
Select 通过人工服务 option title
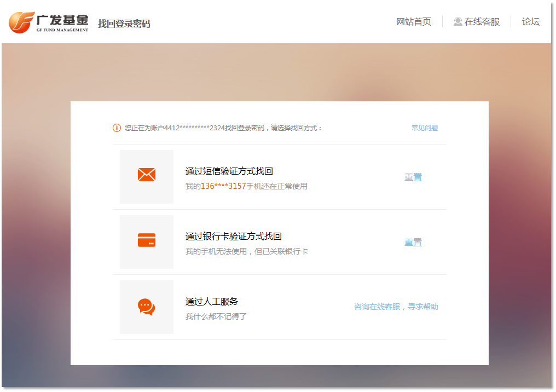(211, 302)
